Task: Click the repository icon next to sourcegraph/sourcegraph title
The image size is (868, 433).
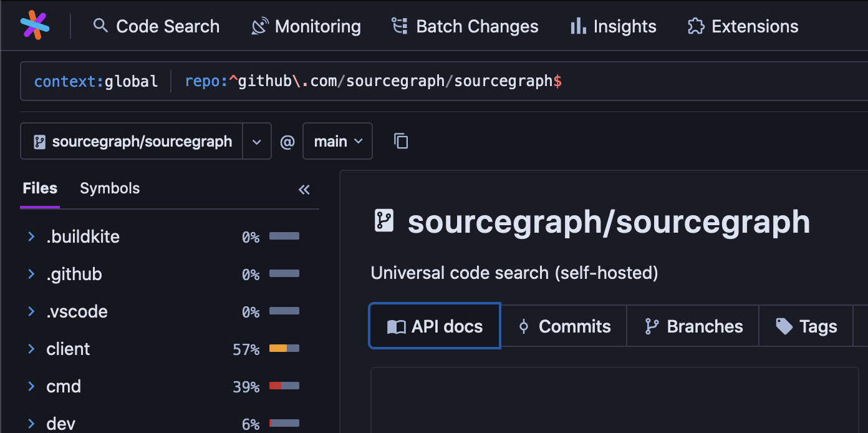Action: pyautogui.click(x=384, y=220)
